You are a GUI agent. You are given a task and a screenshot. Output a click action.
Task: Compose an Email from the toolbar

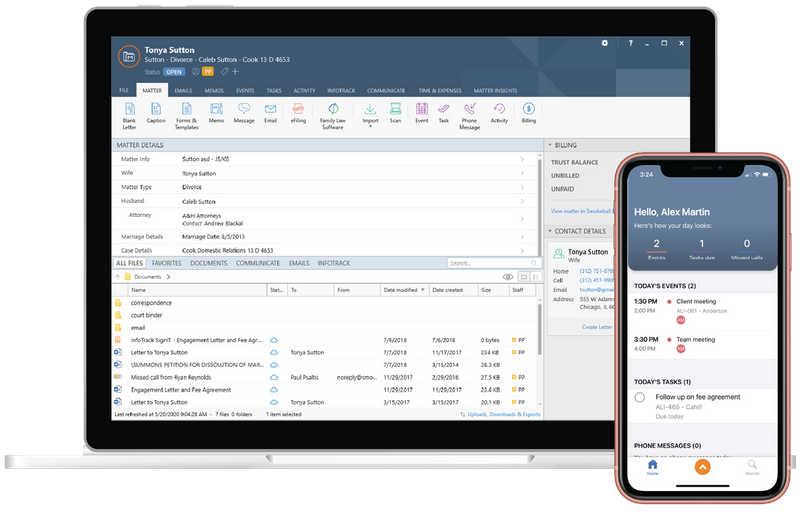click(x=270, y=113)
